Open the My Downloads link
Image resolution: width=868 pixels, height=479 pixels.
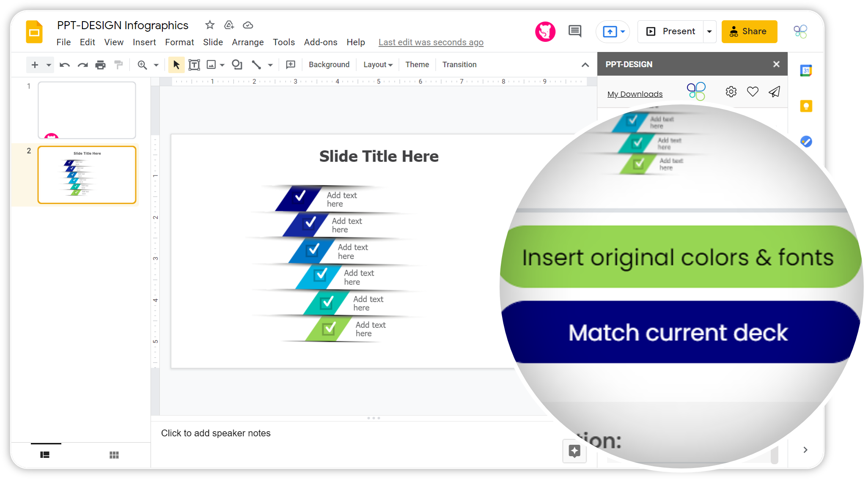[635, 94]
